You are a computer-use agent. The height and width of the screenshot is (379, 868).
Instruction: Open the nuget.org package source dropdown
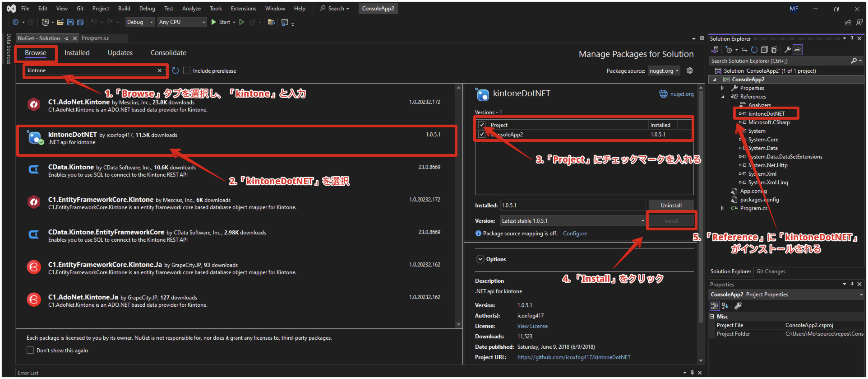[x=664, y=71]
